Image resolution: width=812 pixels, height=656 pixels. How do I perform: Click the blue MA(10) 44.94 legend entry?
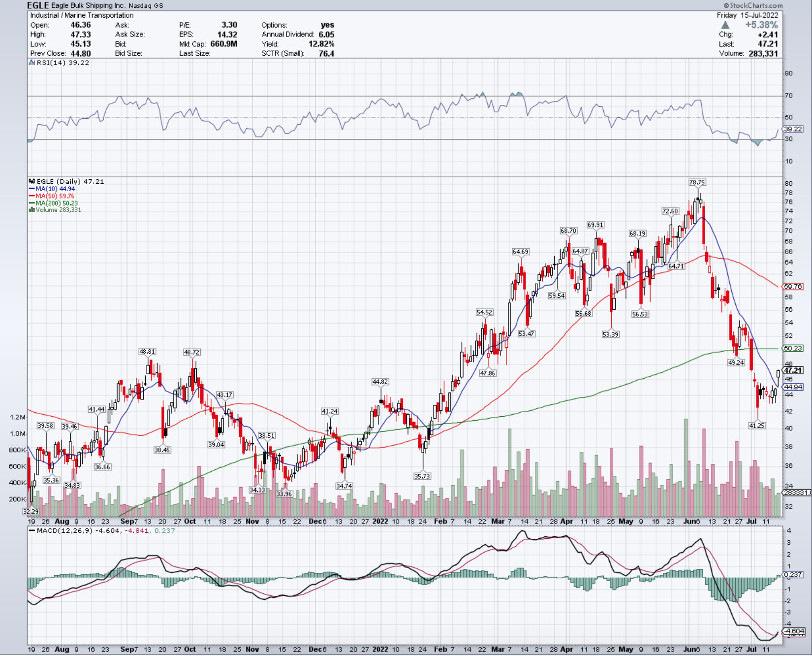point(52,189)
